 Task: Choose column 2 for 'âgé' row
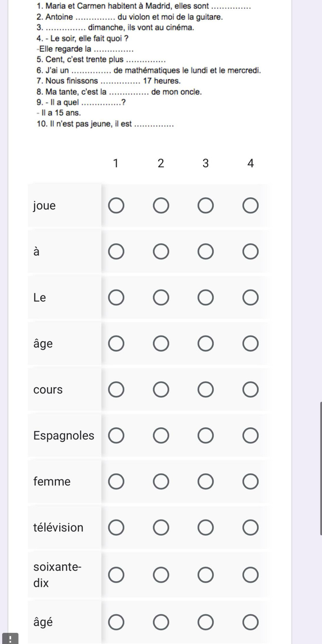click(x=161, y=622)
